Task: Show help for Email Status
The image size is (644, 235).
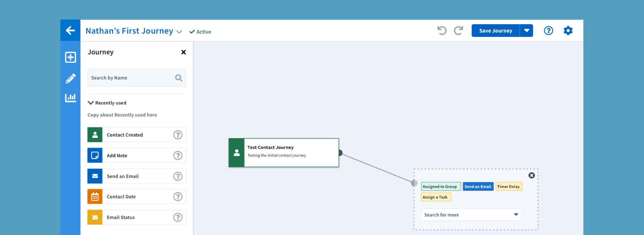Action: click(x=178, y=218)
